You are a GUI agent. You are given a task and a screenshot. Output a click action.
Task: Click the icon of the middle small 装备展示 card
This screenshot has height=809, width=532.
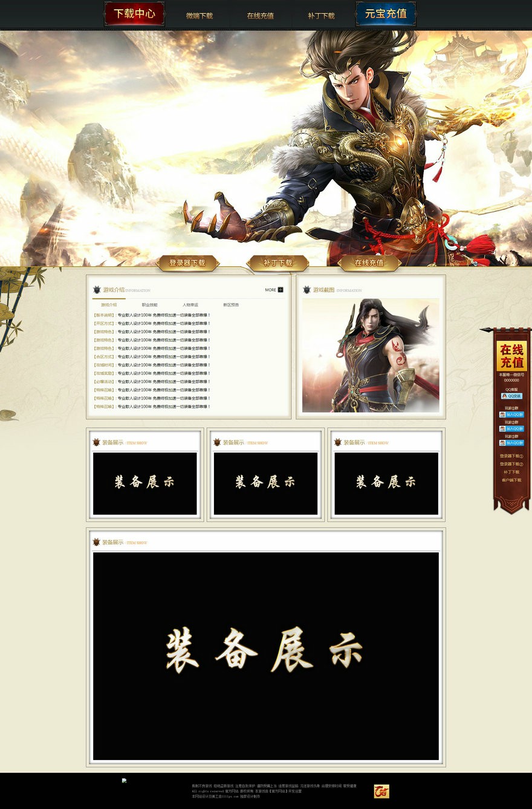click(x=217, y=442)
